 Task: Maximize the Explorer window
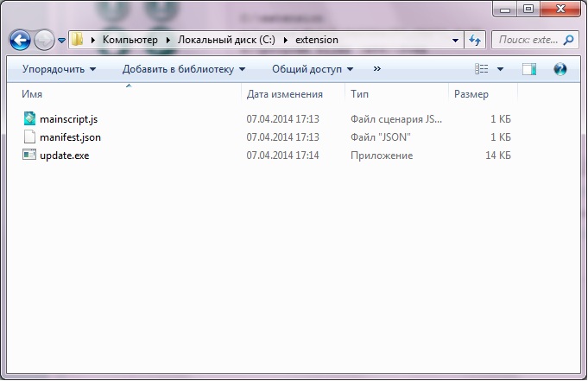pyautogui.click(x=528, y=9)
